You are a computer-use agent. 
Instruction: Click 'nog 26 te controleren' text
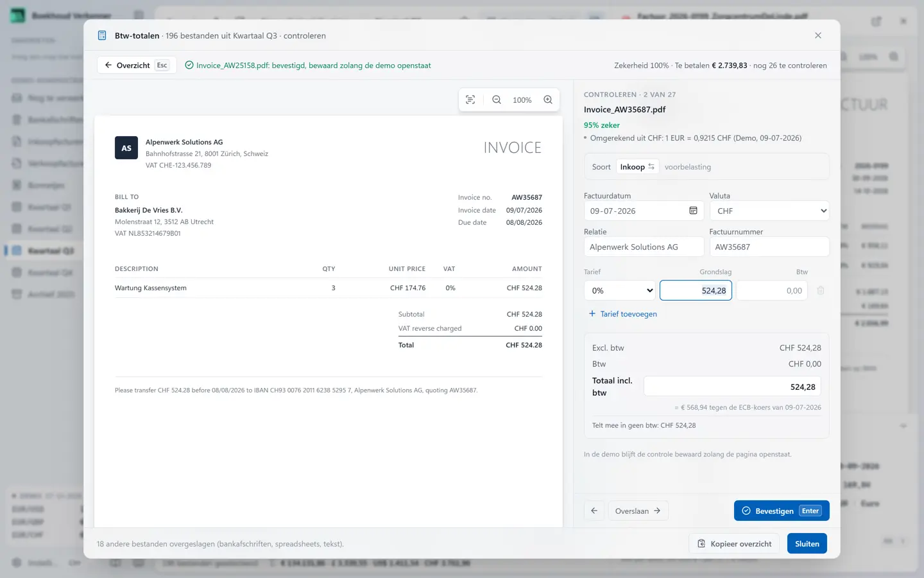tap(790, 65)
